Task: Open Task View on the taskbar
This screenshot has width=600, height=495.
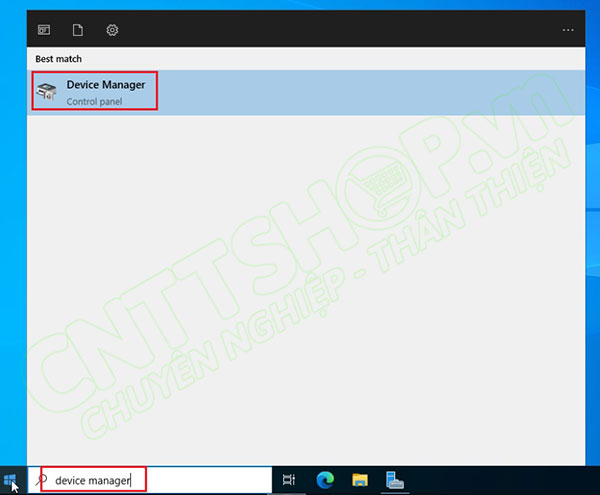Action: coord(289,480)
